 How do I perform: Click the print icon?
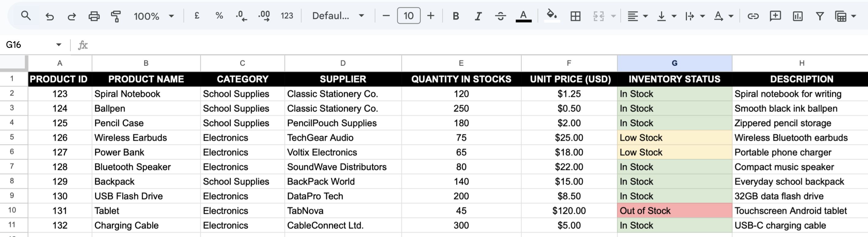pyautogui.click(x=94, y=16)
